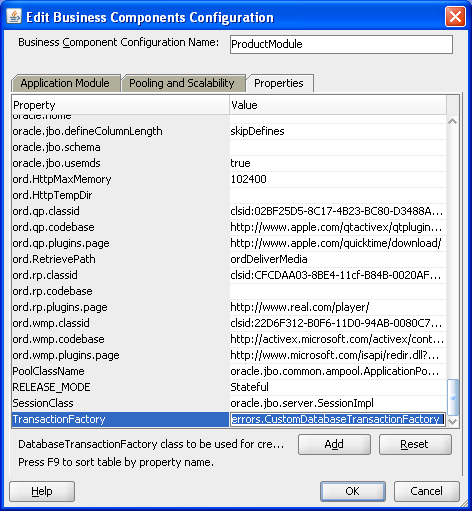Image resolution: width=472 pixels, height=511 pixels.
Task: Edit the CustomDatabaseTransactionFactory value field
Action: (338, 419)
